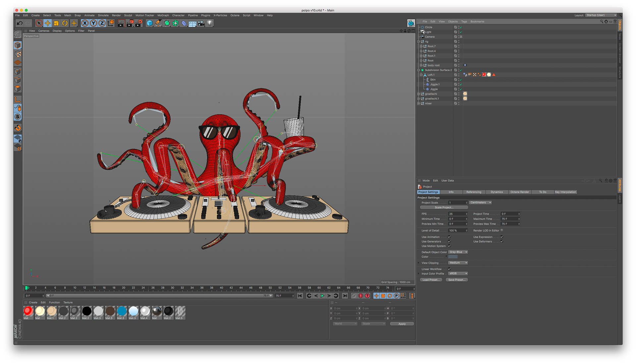Toggle the Linear Workflow checkbox
Viewport: 636px width, 364px height.
(x=450, y=269)
